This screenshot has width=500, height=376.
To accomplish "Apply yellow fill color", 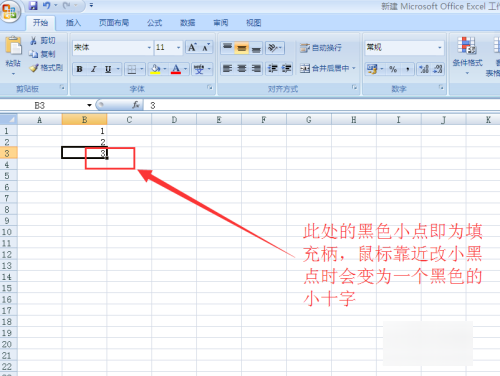I will point(155,69).
